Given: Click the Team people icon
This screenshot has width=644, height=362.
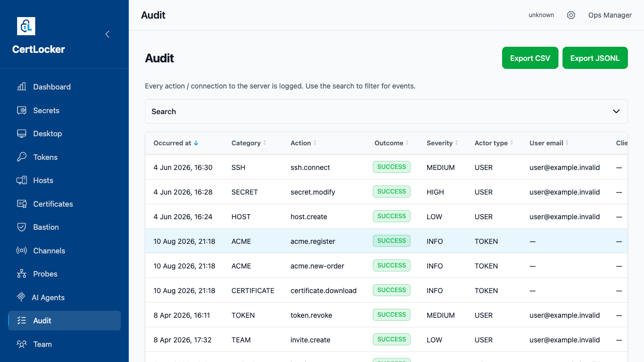Looking at the screenshot, I should tap(22, 344).
